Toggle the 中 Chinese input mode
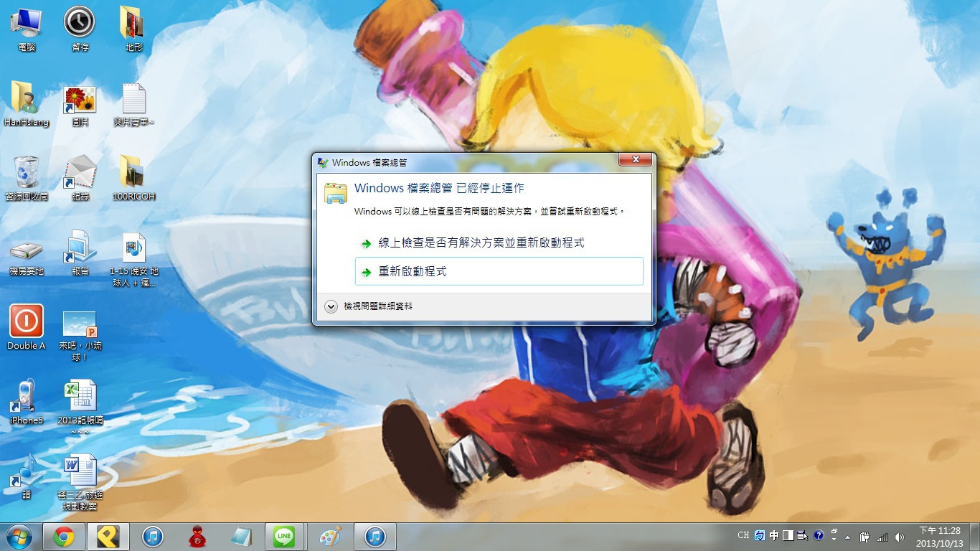Image resolution: width=980 pixels, height=551 pixels. (774, 535)
